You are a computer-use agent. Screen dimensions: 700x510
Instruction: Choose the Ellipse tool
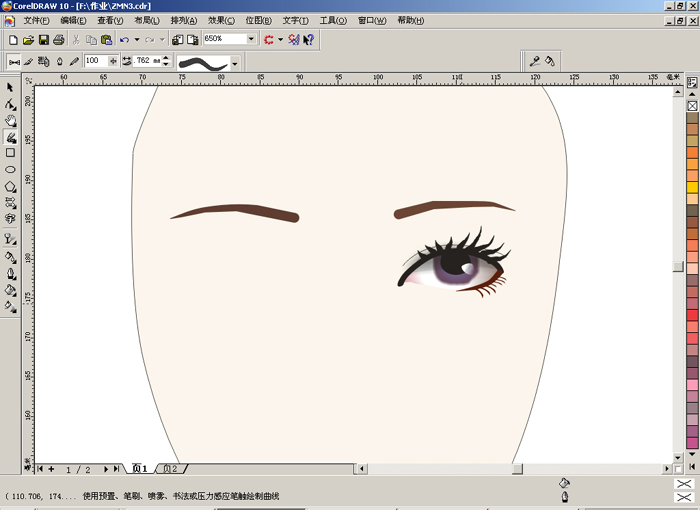pos(10,169)
